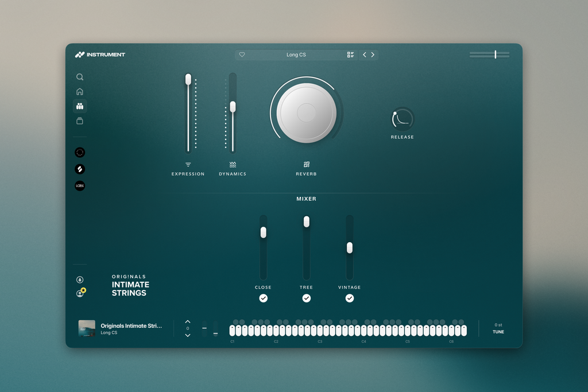Click the Expression slider handle
This screenshot has width=588, height=392.
tap(188, 79)
